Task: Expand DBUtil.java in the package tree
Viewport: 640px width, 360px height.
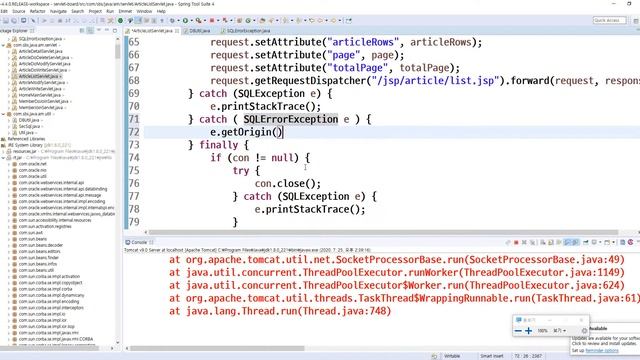Action: pyautogui.click(x=9, y=120)
